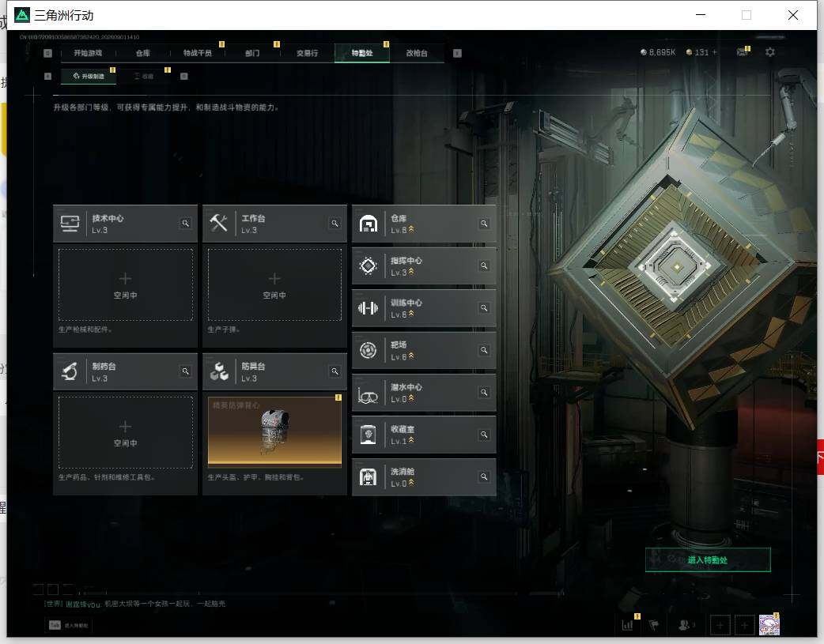Click the 潜水中心 goggles icon
Screen dimensions: 824x644
(368, 394)
